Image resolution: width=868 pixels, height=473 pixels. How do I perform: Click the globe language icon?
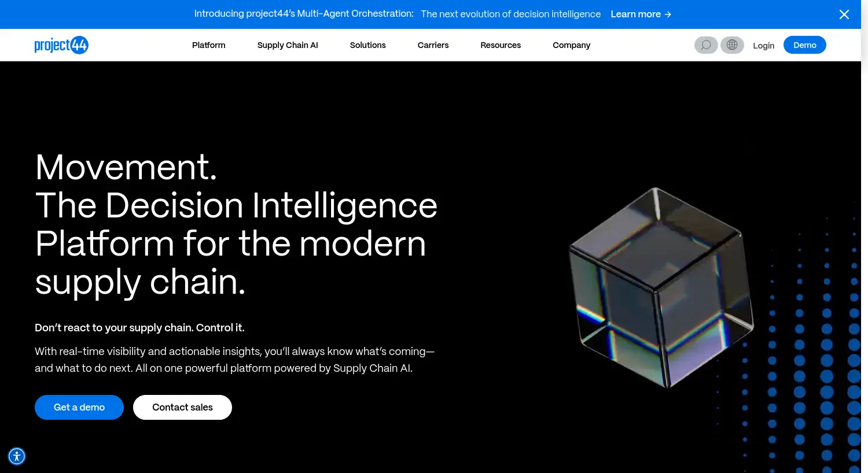[732, 45]
